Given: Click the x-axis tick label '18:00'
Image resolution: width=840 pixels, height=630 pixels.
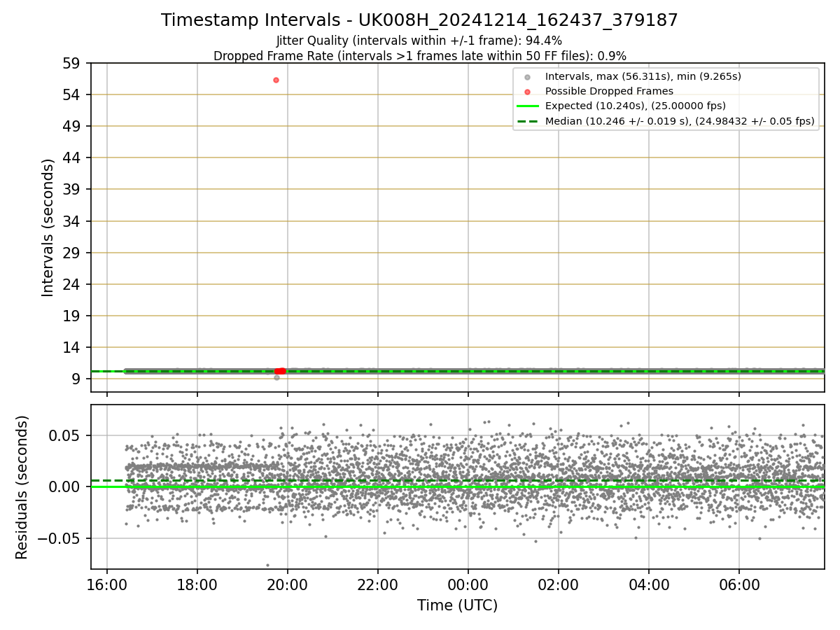Looking at the screenshot, I should pyautogui.click(x=197, y=584).
